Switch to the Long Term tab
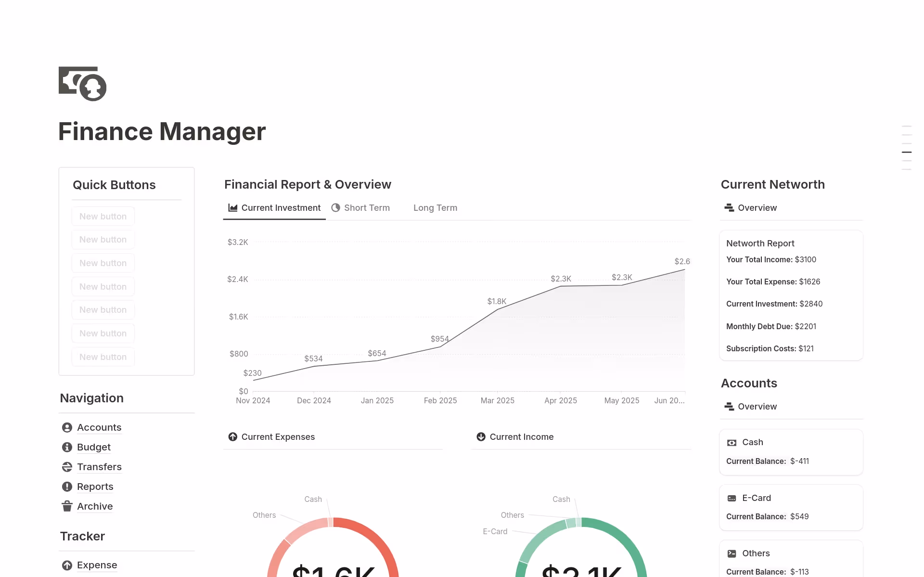The width and height of the screenshot is (924, 577). pyautogui.click(x=435, y=208)
